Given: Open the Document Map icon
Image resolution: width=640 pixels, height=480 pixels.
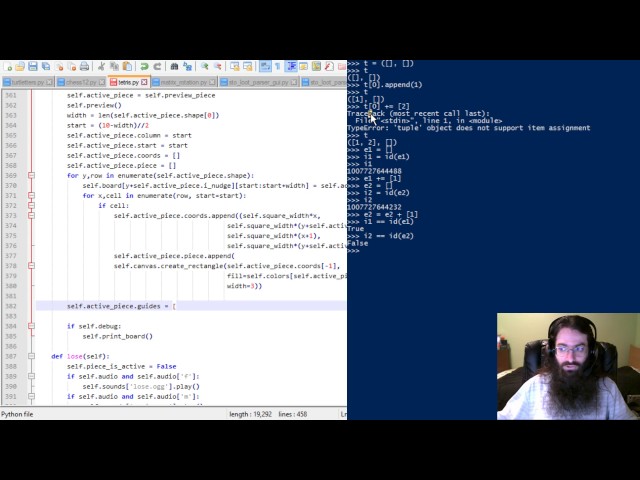Looking at the screenshot, I should pyautogui.click(x=316, y=67).
